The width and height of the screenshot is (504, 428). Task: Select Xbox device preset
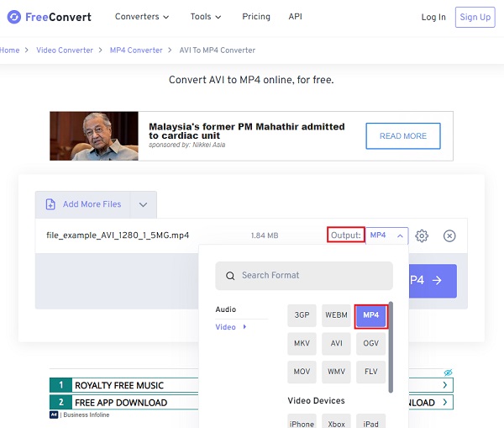(336, 422)
